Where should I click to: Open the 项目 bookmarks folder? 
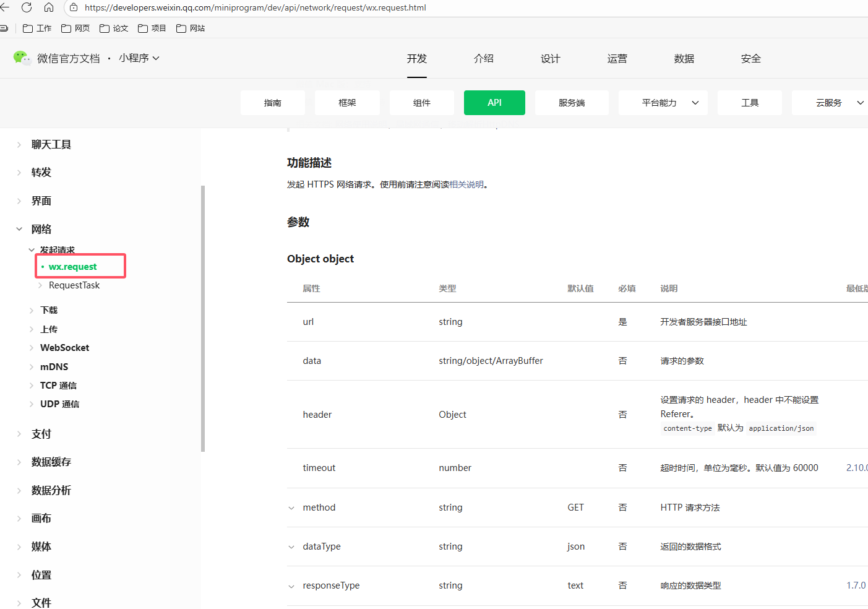click(152, 28)
